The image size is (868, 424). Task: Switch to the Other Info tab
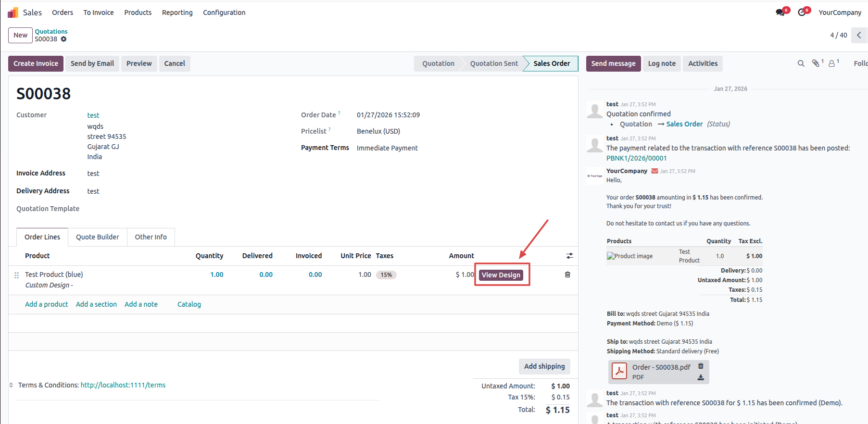(x=151, y=237)
